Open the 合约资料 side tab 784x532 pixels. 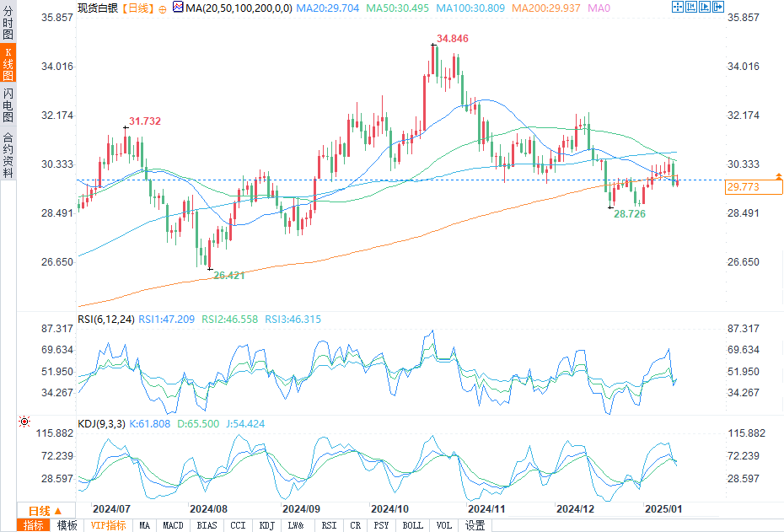[8, 155]
